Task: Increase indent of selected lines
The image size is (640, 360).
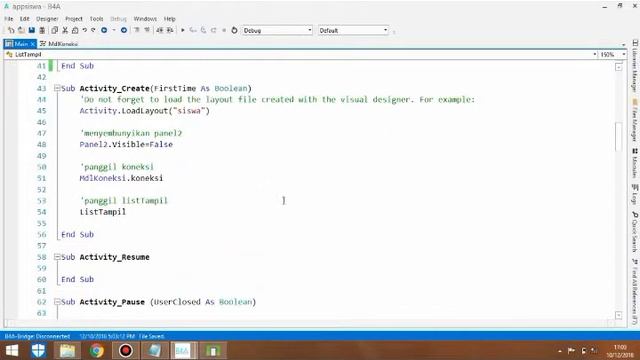Action: (x=170, y=30)
